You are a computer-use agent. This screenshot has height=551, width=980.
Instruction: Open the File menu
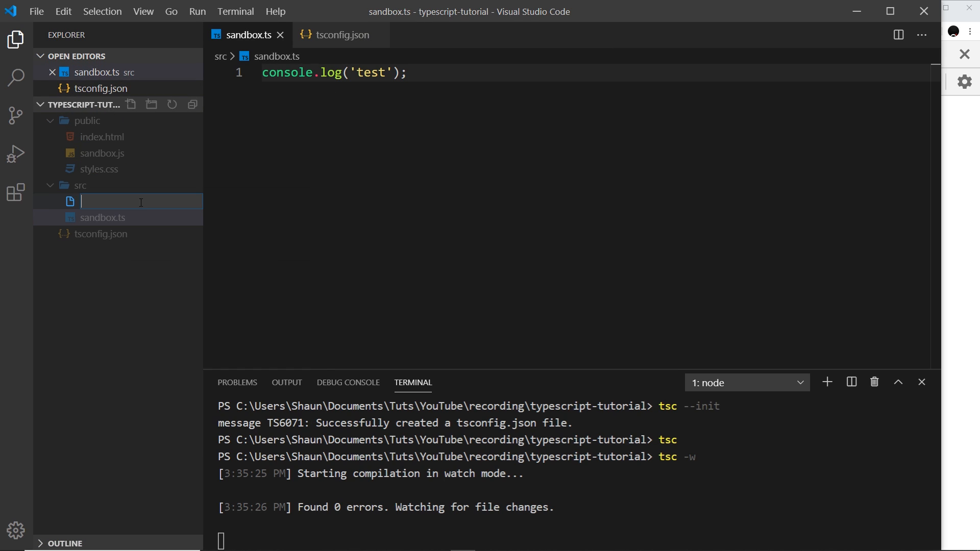coord(36,11)
